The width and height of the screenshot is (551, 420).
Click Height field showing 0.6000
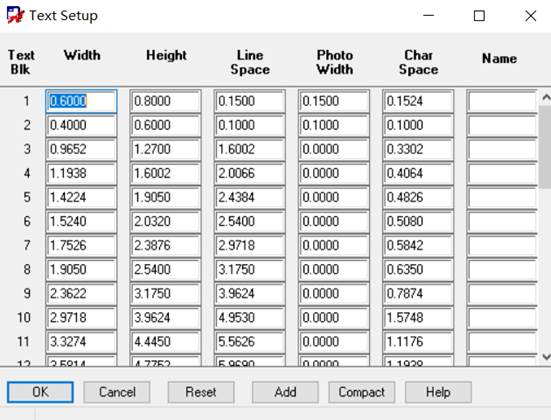click(x=166, y=125)
